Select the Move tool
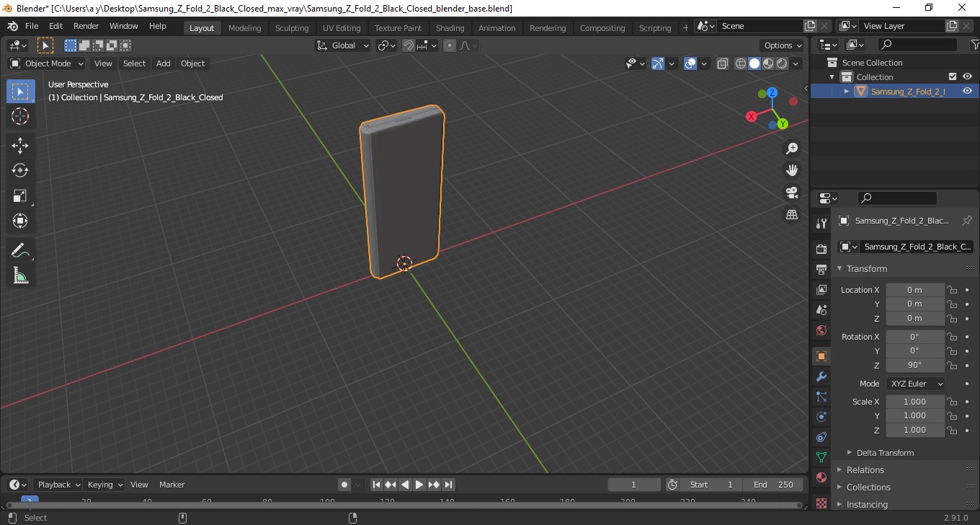Screen dimensions: 980x525 (20, 146)
